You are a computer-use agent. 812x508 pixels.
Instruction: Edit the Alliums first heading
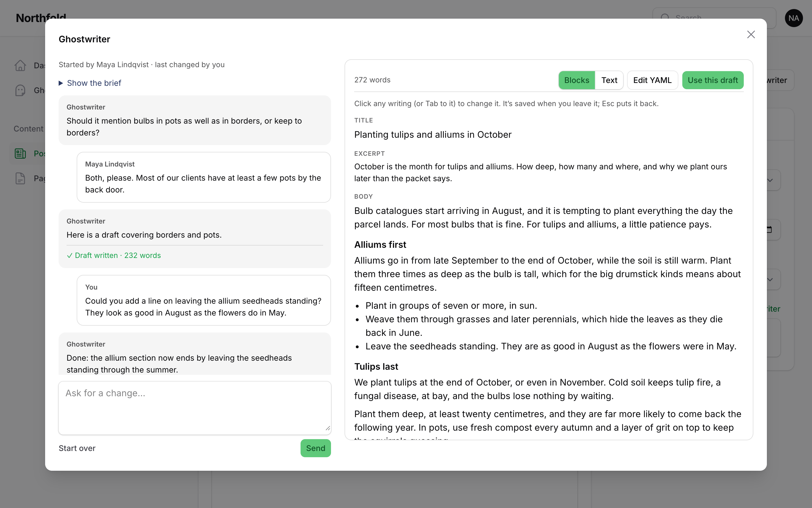pos(380,245)
